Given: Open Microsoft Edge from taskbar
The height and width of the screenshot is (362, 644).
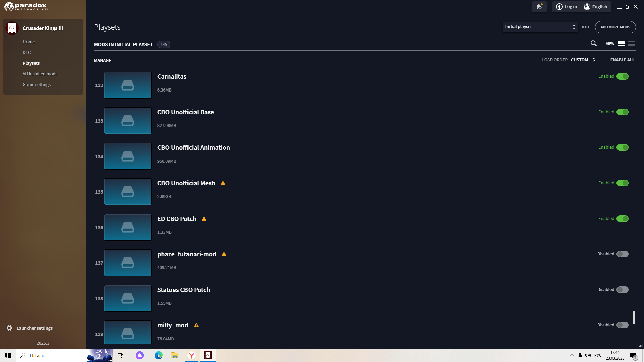Looking at the screenshot, I should tap(158, 355).
